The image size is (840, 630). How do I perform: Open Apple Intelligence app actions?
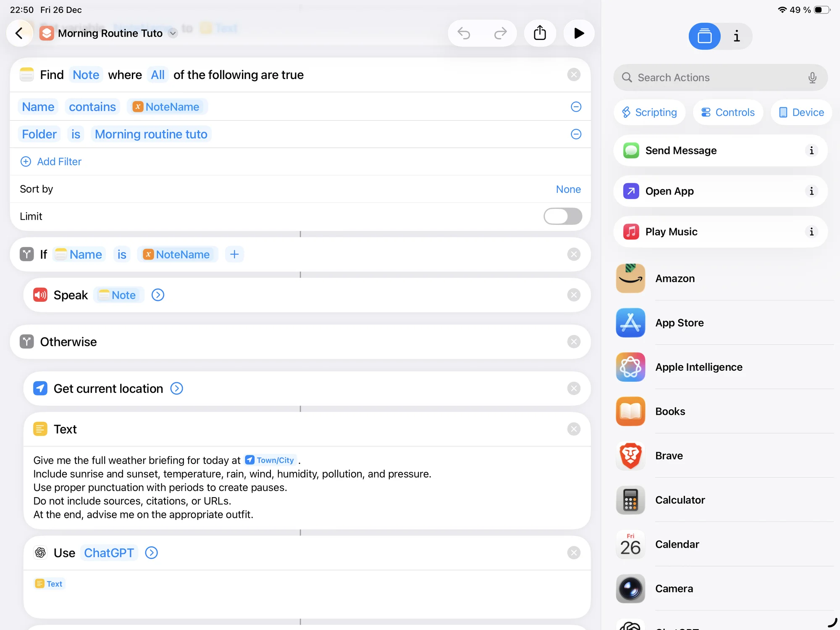698,367
